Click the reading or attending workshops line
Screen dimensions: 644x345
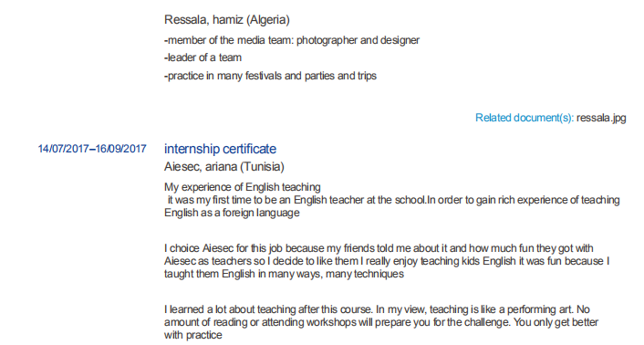(x=381, y=322)
